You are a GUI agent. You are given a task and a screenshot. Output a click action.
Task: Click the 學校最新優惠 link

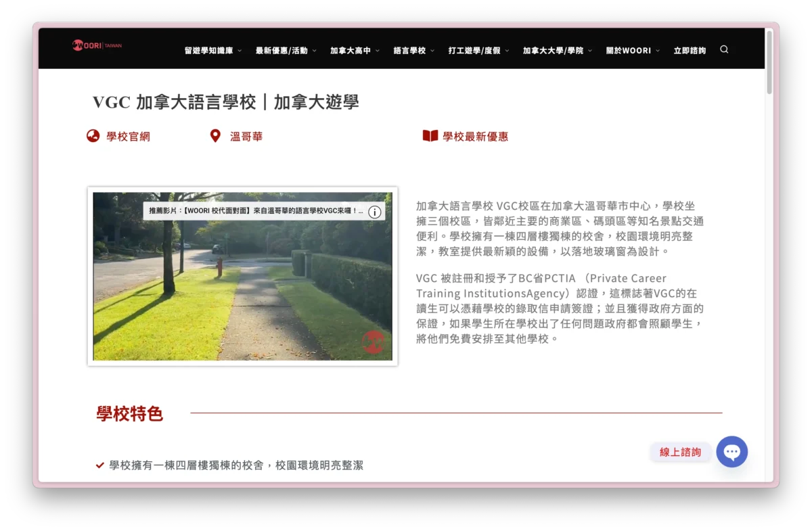tap(475, 137)
